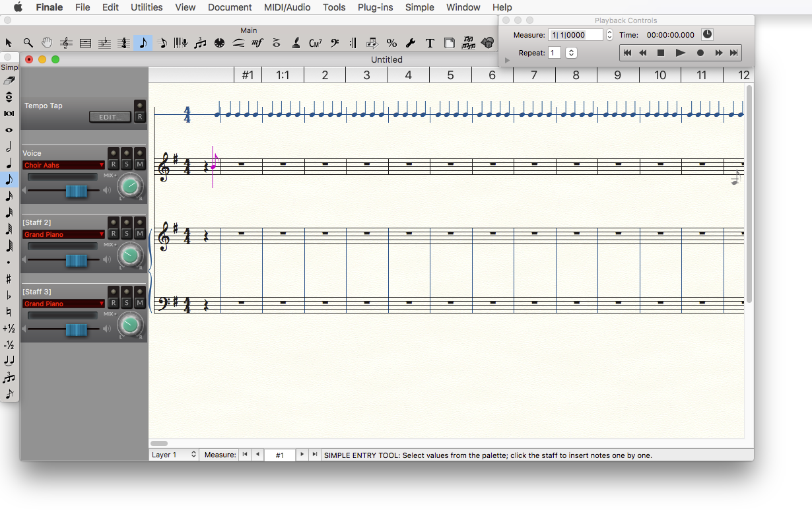The height and width of the screenshot is (524, 812).
Task: Open the Apple menu
Action: [x=18, y=7]
